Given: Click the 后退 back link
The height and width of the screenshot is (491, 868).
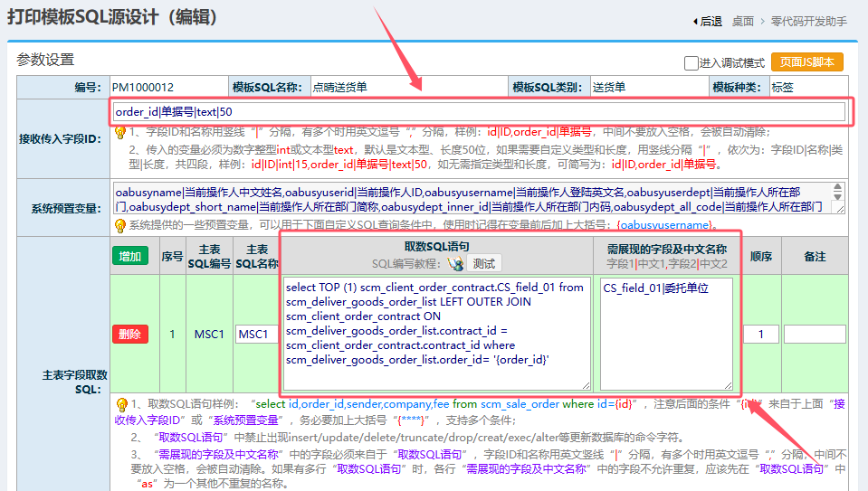Looking at the screenshot, I should pyautogui.click(x=711, y=21).
